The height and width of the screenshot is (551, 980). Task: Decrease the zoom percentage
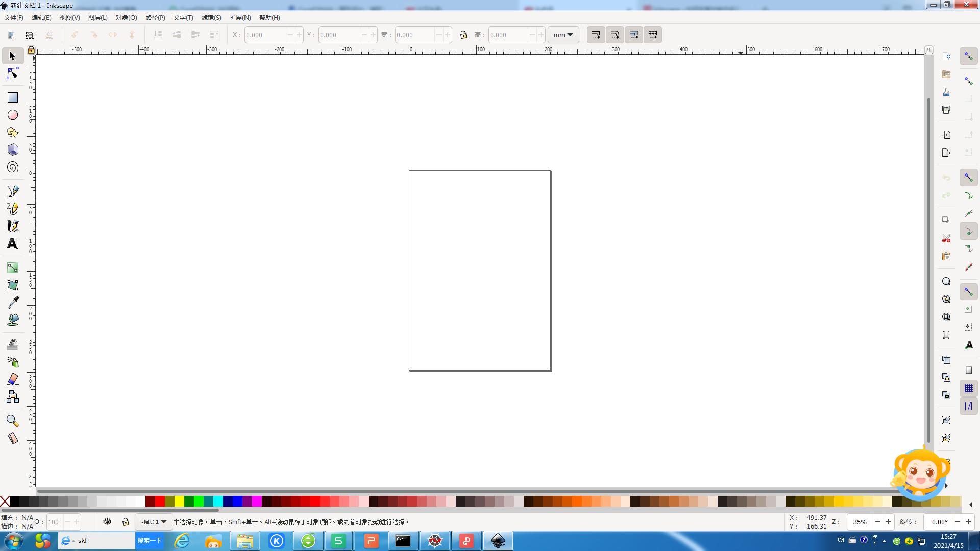point(877,521)
